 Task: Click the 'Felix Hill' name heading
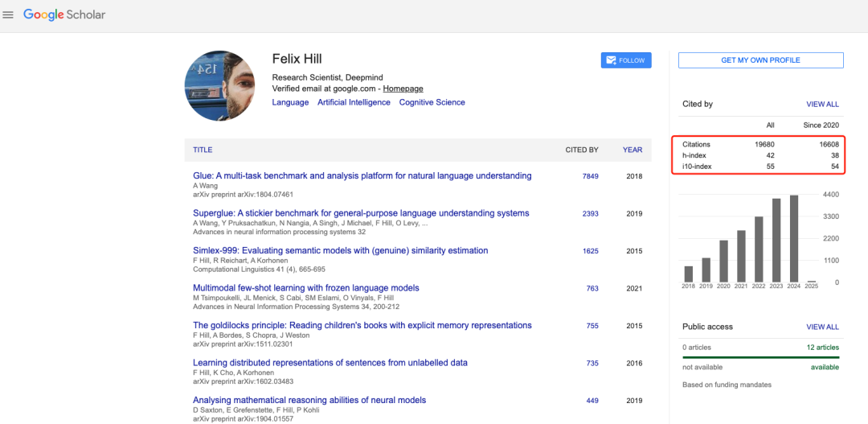297,59
